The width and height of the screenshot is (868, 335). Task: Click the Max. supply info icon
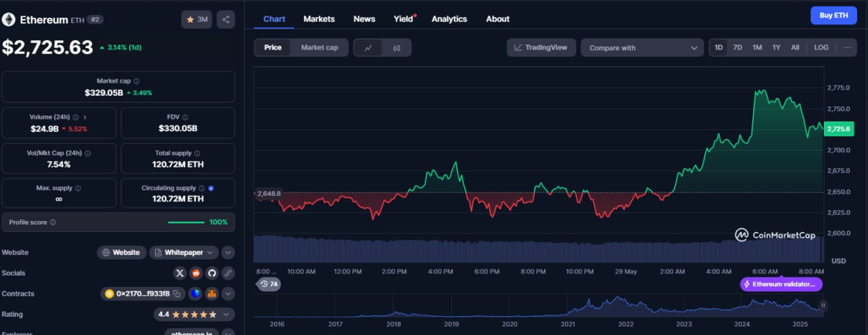pyautogui.click(x=78, y=189)
